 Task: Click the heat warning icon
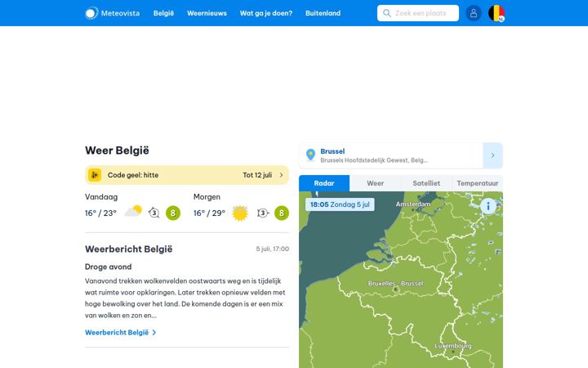pyautogui.click(x=95, y=175)
